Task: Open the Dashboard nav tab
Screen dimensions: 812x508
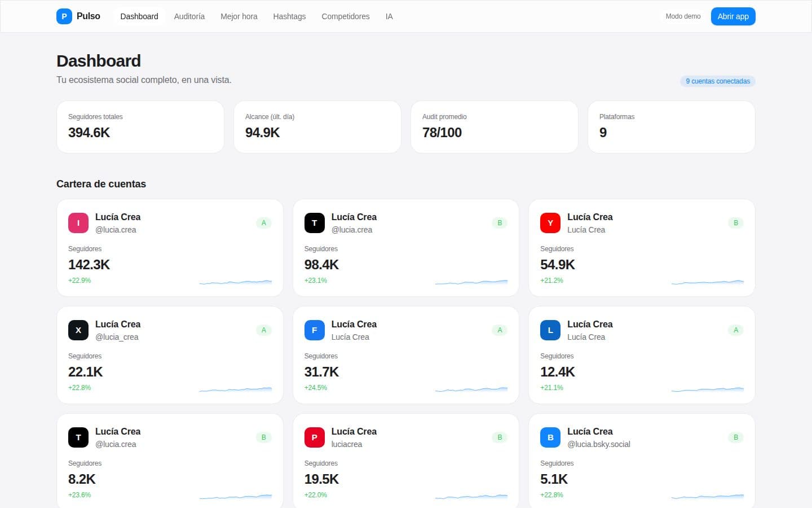Action: (139, 16)
